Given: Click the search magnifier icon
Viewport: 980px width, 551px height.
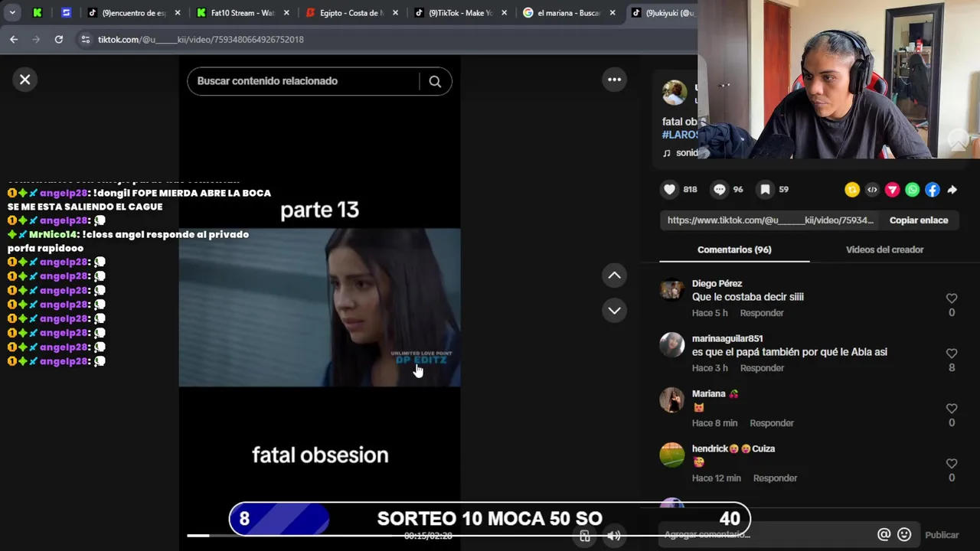Looking at the screenshot, I should [435, 81].
